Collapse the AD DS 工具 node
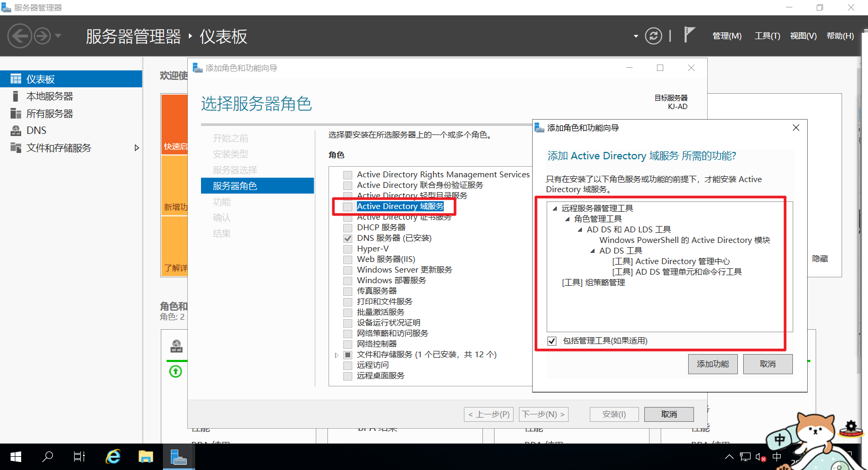Viewport: 868px width, 470px height. point(593,251)
